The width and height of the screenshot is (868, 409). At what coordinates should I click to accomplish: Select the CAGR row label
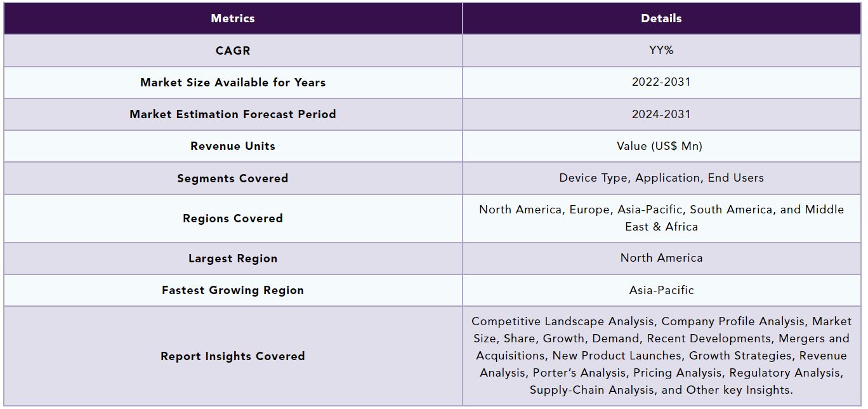coord(233,51)
